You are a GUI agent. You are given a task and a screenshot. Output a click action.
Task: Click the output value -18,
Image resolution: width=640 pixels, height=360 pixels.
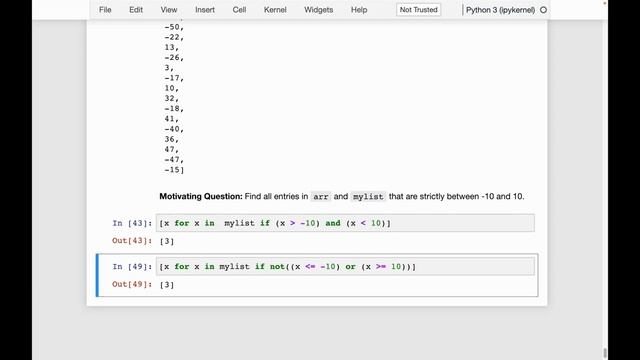(174, 109)
